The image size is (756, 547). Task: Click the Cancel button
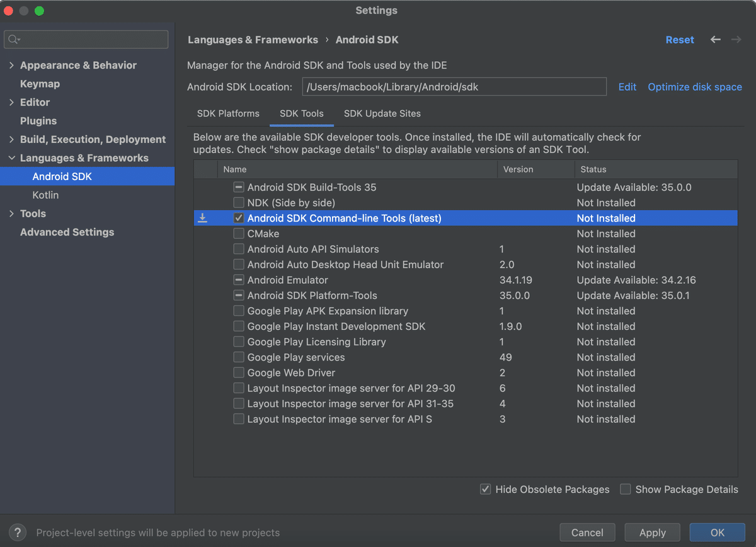(x=587, y=533)
